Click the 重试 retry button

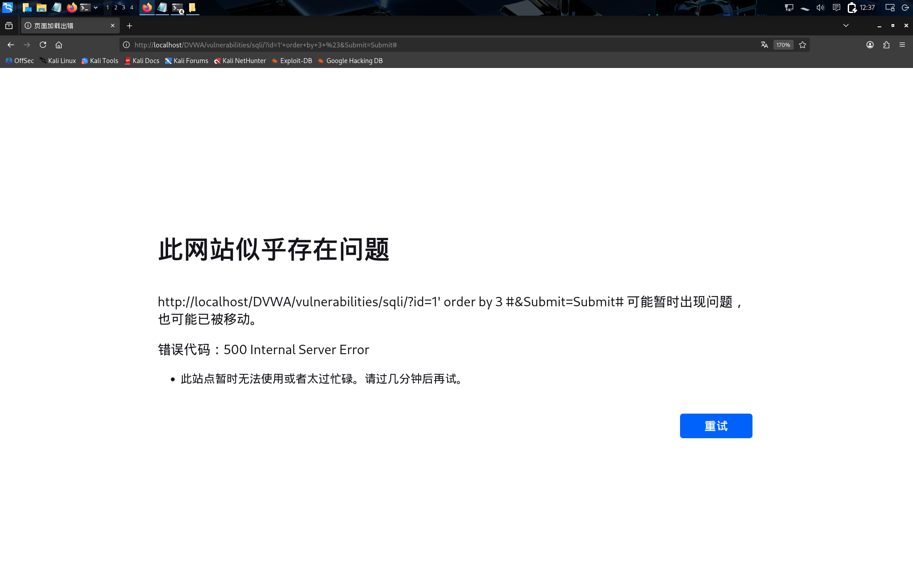(x=716, y=426)
